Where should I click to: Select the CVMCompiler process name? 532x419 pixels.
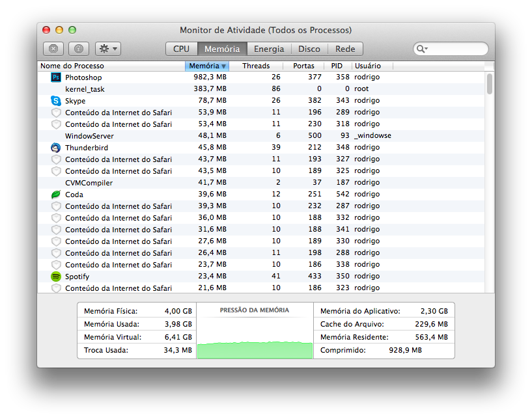pyautogui.click(x=89, y=183)
